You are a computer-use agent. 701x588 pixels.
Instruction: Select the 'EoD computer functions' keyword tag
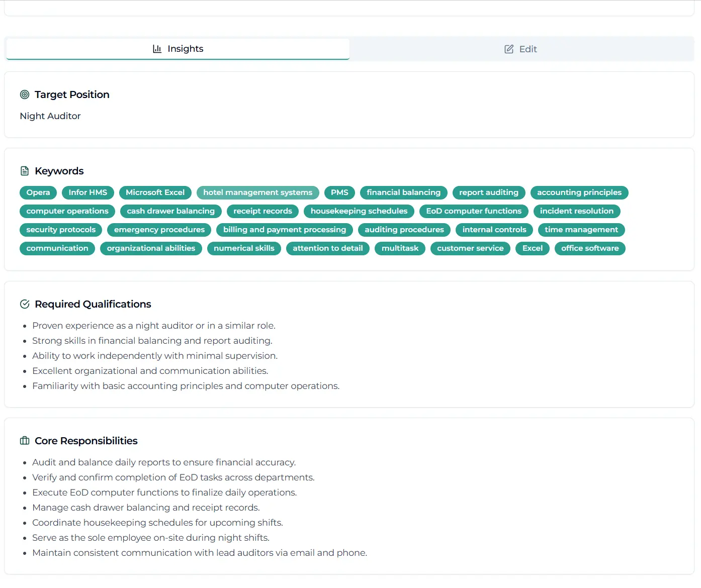473,211
